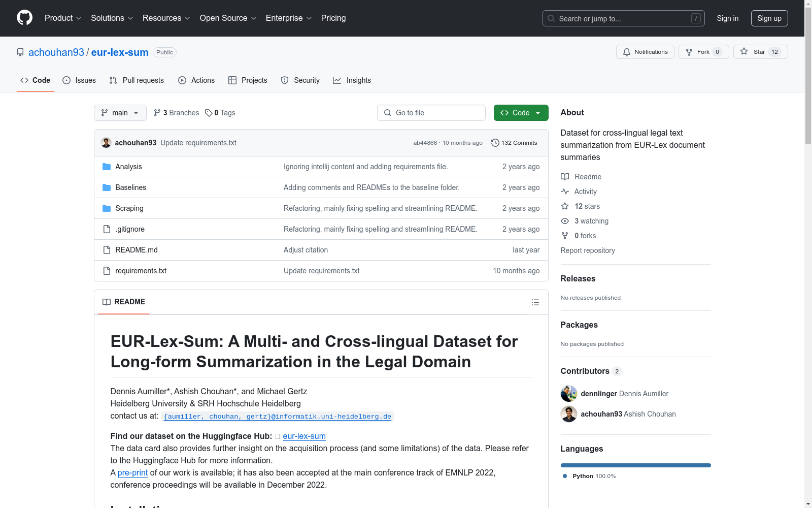
Task: Open the eur-lex-sum Huggingface Hub link
Action: [x=304, y=436]
